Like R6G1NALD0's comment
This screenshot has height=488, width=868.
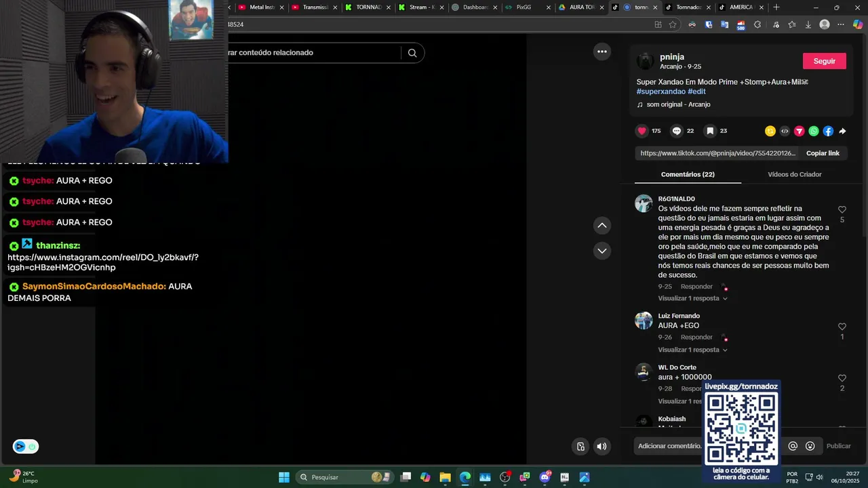pyautogui.click(x=842, y=210)
